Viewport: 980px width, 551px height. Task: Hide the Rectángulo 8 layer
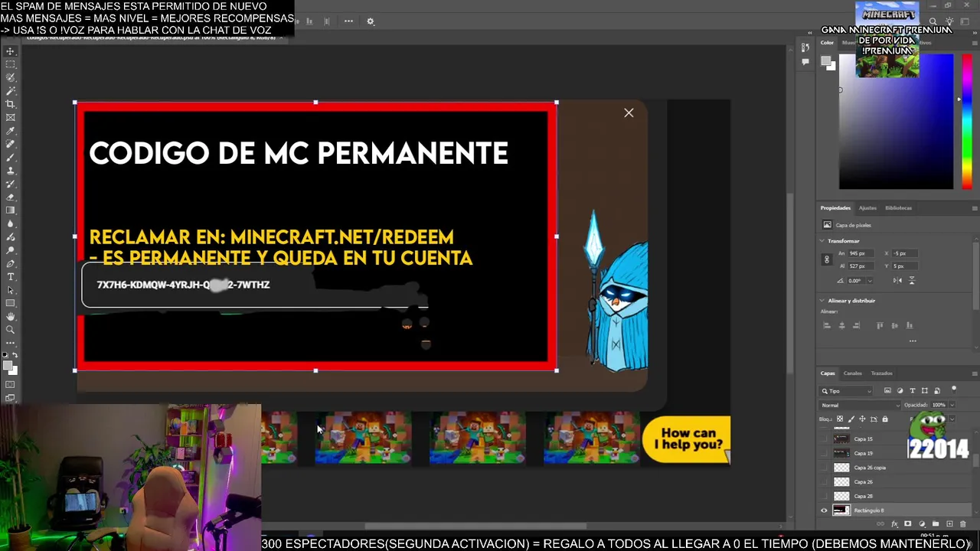pos(825,510)
